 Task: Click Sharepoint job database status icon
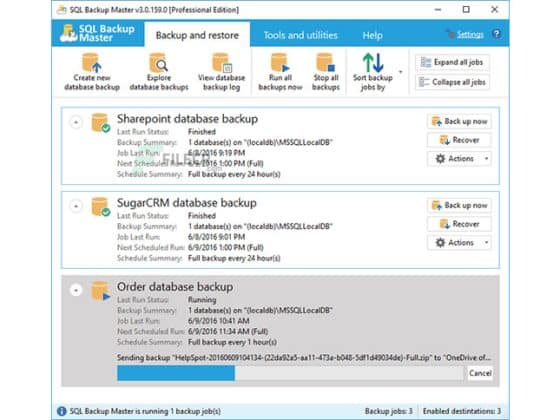(100, 123)
